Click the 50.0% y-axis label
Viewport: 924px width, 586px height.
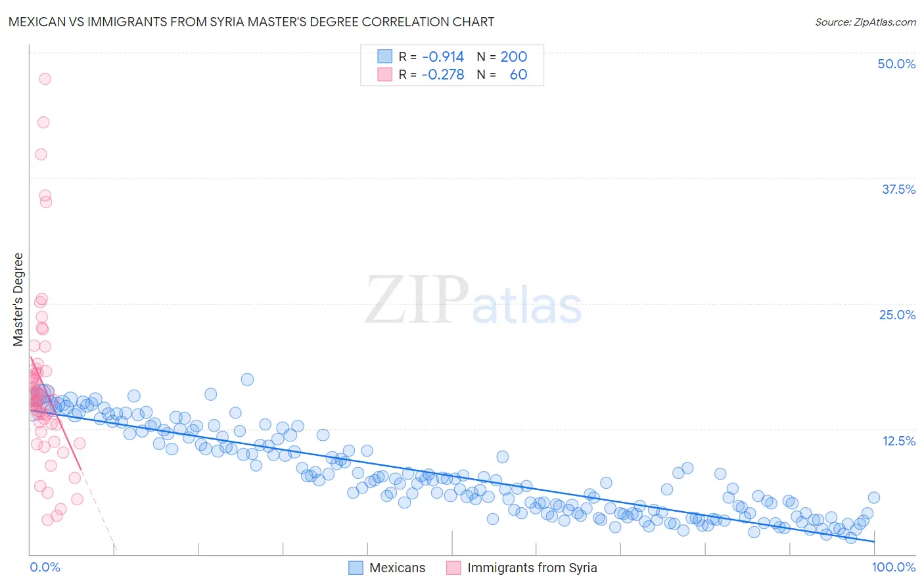click(896, 64)
